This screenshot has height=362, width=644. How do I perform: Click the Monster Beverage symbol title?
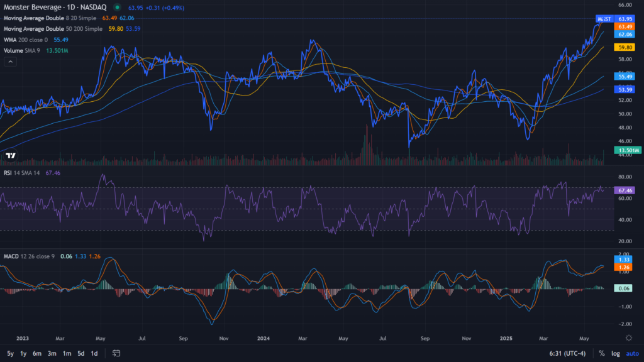(55, 8)
